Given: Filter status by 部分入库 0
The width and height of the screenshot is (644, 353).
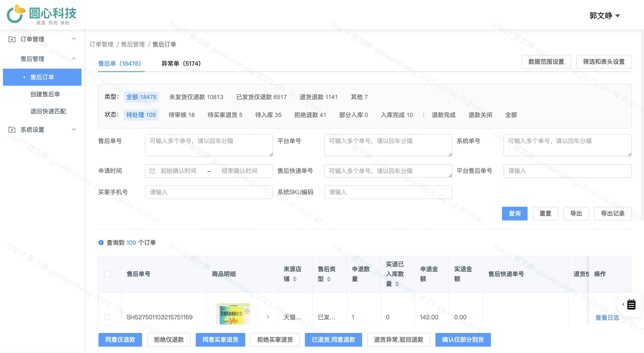Looking at the screenshot, I should tap(354, 115).
